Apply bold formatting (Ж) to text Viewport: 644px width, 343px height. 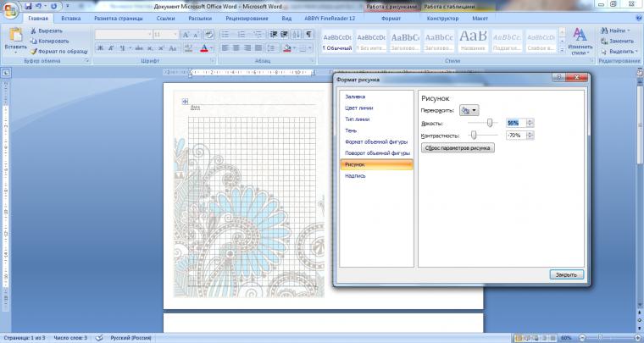point(100,48)
